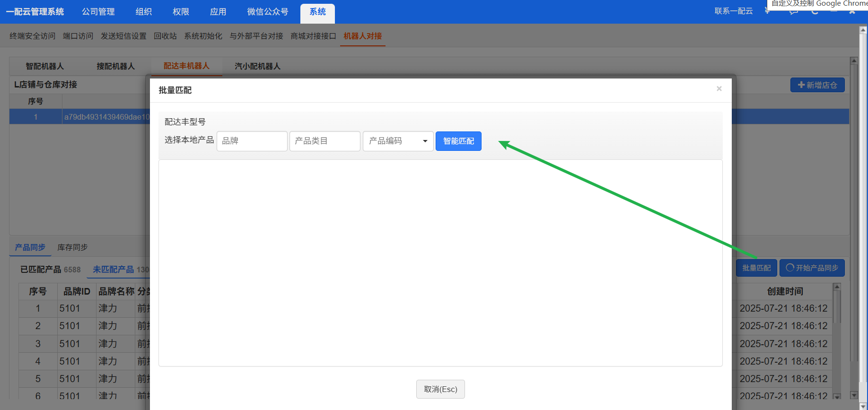Click the page scrollbar down arrow at bottom
Image resolution: width=868 pixels, height=410 pixels.
coord(863,406)
